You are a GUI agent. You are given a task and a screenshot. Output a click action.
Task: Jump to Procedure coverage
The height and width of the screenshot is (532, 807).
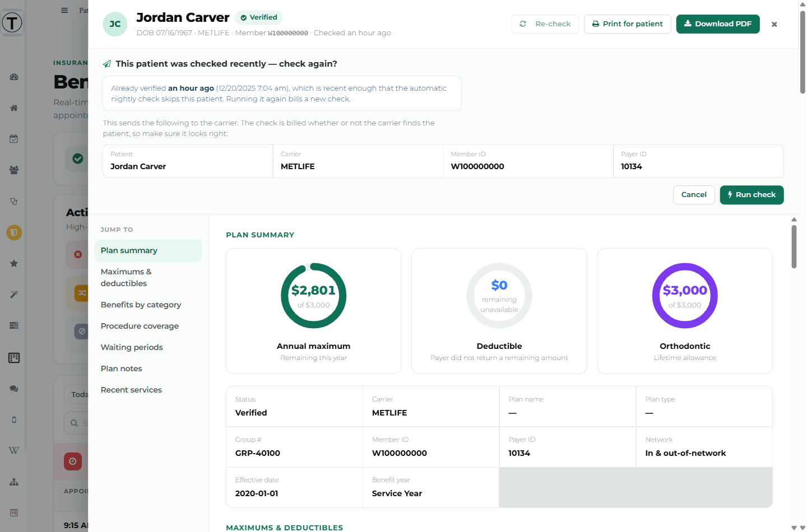pyautogui.click(x=149, y=326)
